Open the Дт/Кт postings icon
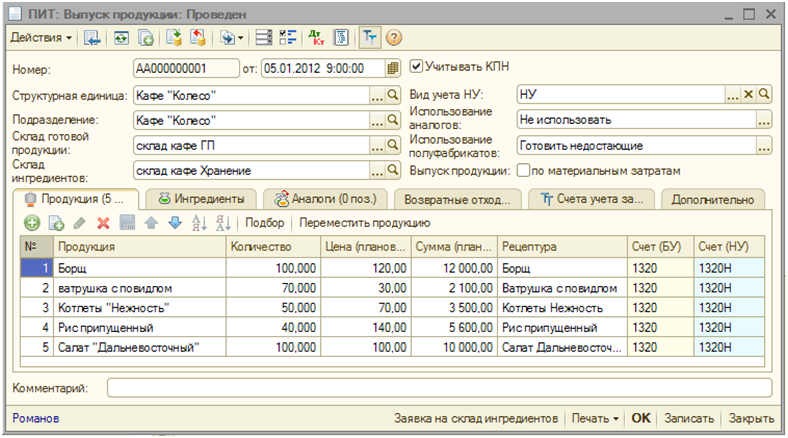 [317, 38]
